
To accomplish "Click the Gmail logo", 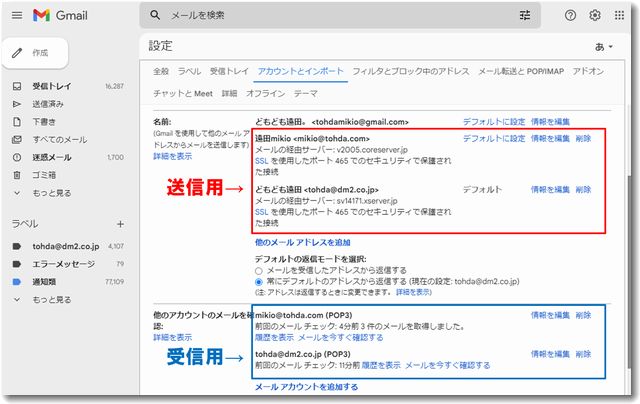I will (60, 16).
